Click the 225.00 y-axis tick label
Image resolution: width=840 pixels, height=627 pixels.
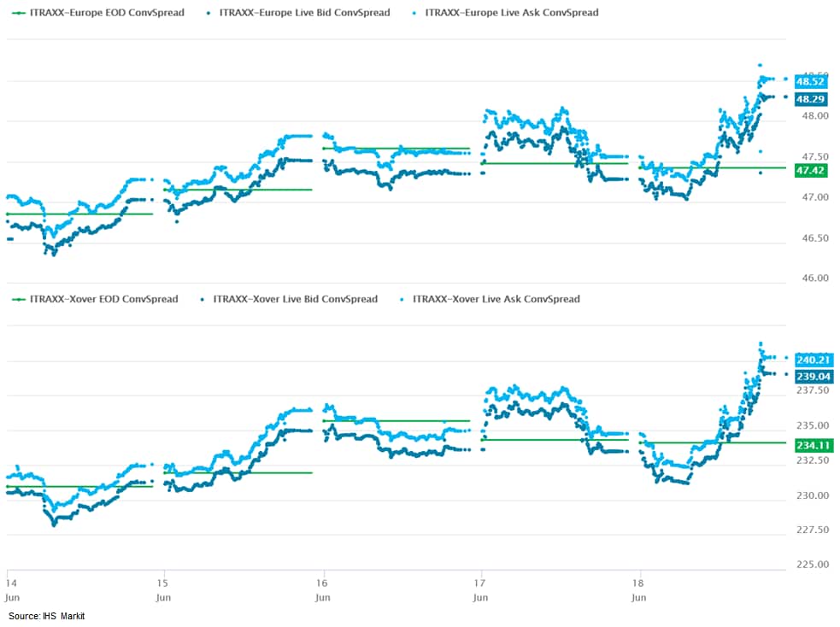click(x=810, y=565)
